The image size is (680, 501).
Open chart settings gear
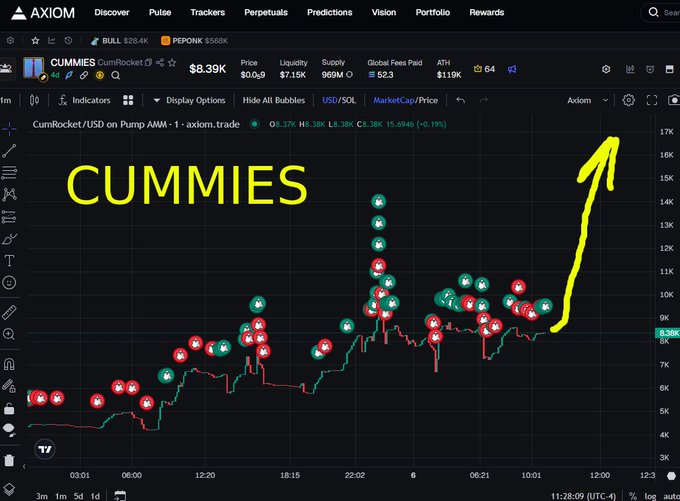click(x=628, y=101)
